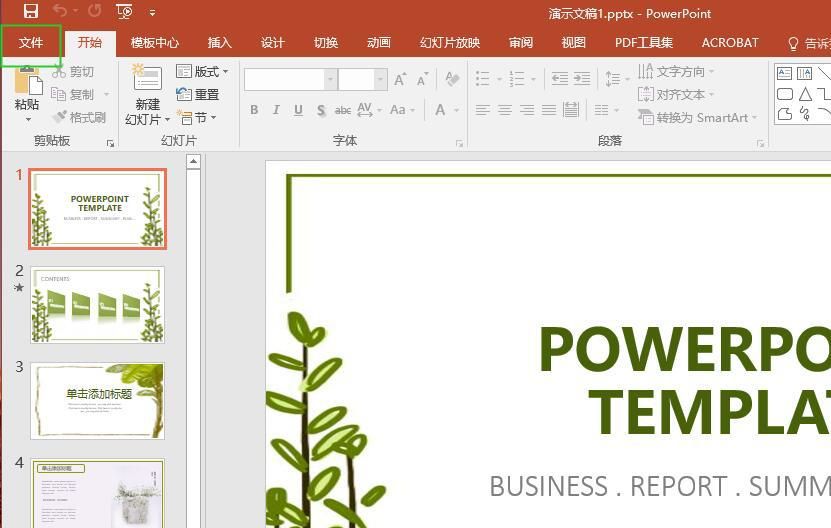Click the 新建幻灯片 icon

147,78
